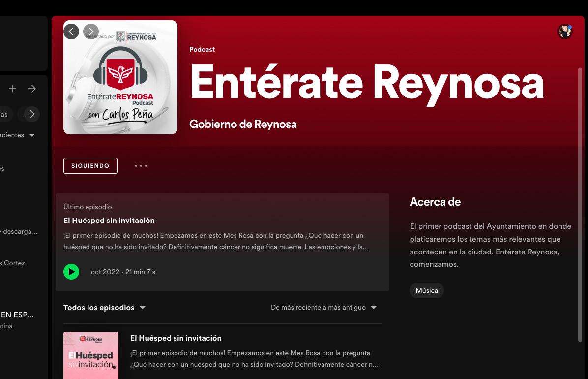The height and width of the screenshot is (379, 588).
Task: Expand the library with the right arrow icon
Action: tap(32, 89)
